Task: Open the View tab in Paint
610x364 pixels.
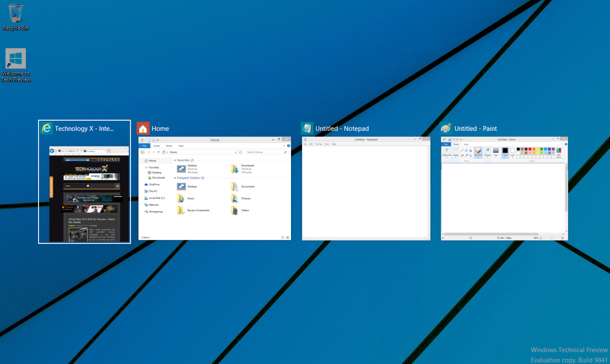Action: point(466,144)
